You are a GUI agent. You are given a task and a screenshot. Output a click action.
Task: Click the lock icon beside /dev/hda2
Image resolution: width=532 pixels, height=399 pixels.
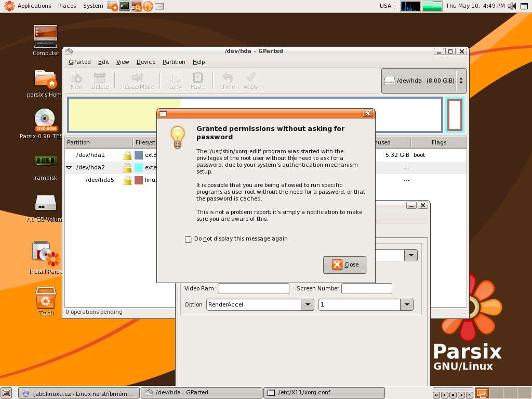tap(127, 168)
